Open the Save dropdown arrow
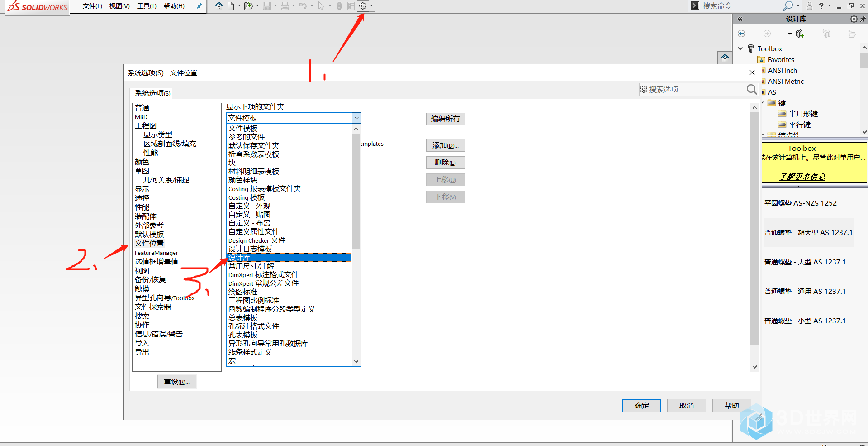 [x=275, y=6]
